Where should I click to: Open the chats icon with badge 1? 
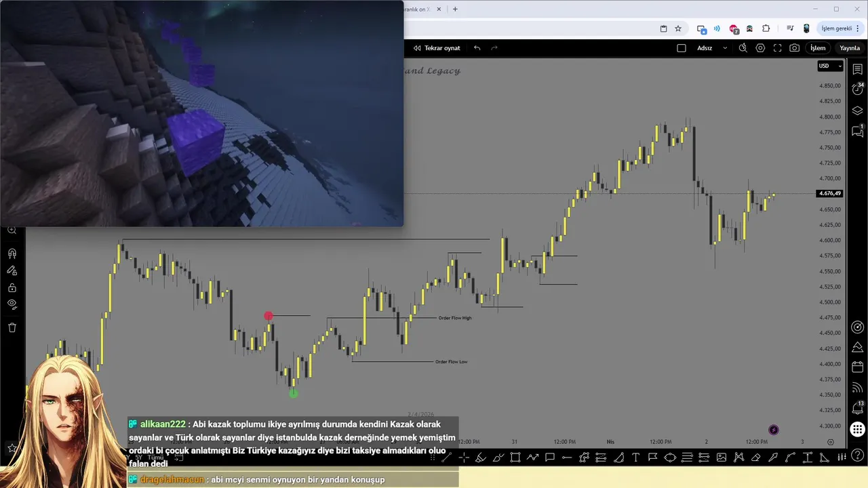click(858, 131)
